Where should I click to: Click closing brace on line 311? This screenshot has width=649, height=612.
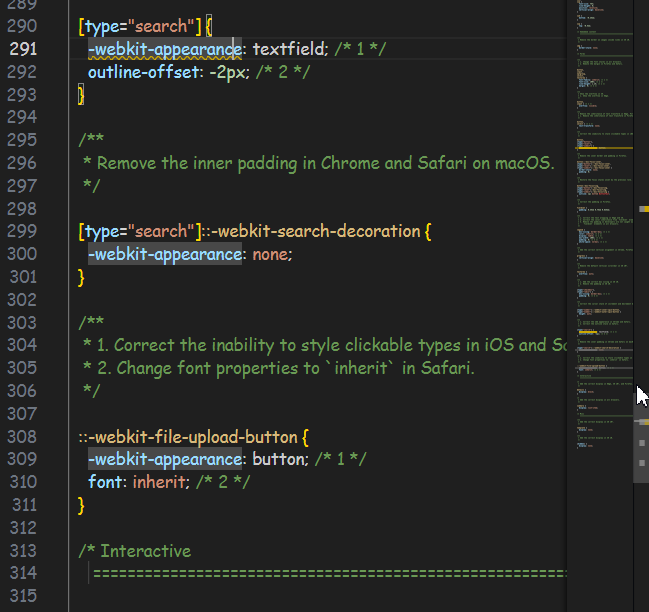pos(81,505)
